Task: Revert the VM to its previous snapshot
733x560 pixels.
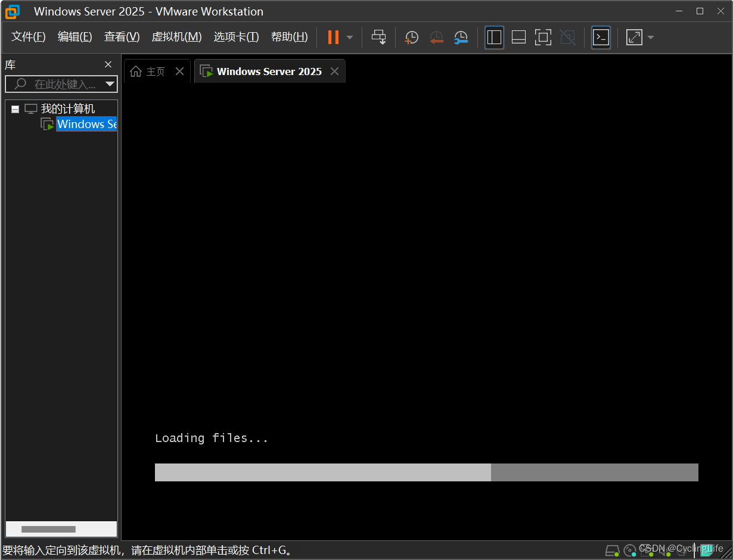Action: (436, 38)
